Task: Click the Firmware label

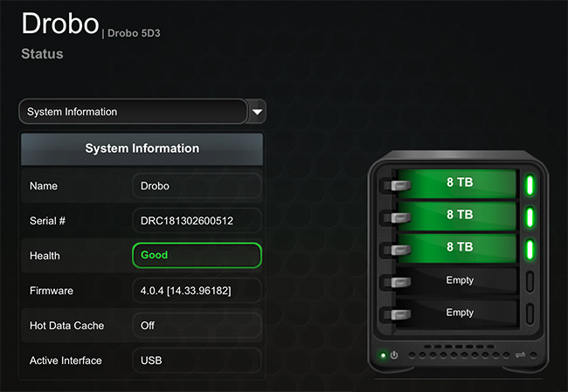Action: coord(51,291)
